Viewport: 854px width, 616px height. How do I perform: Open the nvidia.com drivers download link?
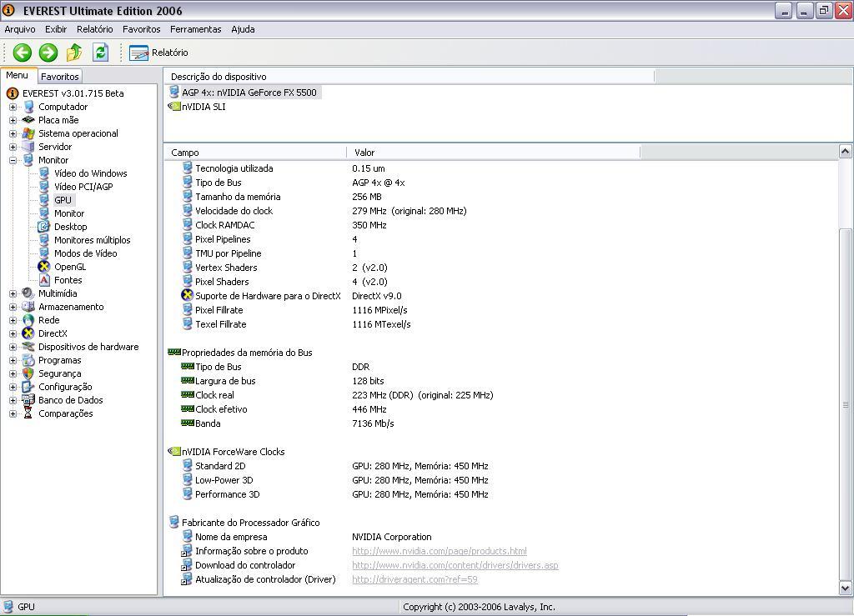point(455,565)
